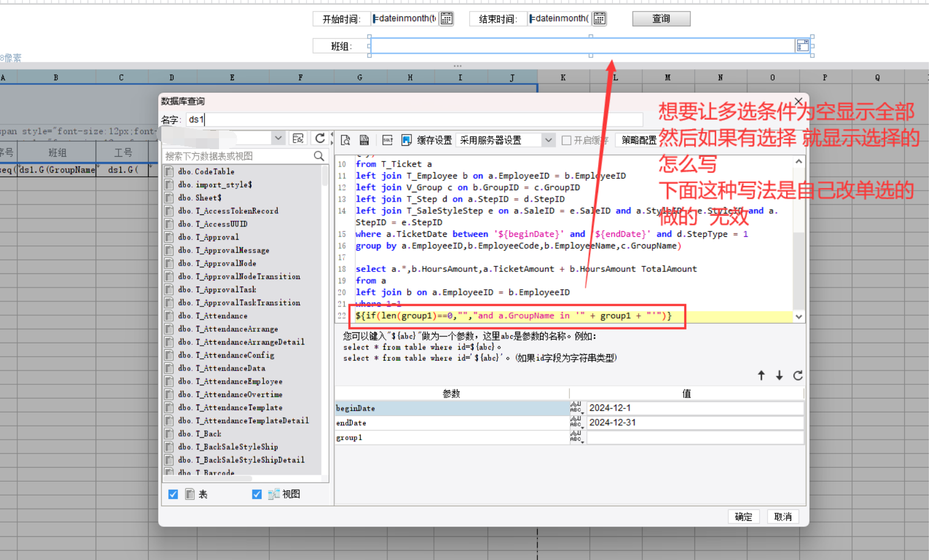Enable the 开启缓存 checkbox
This screenshot has height=560, width=941.
pyautogui.click(x=566, y=140)
